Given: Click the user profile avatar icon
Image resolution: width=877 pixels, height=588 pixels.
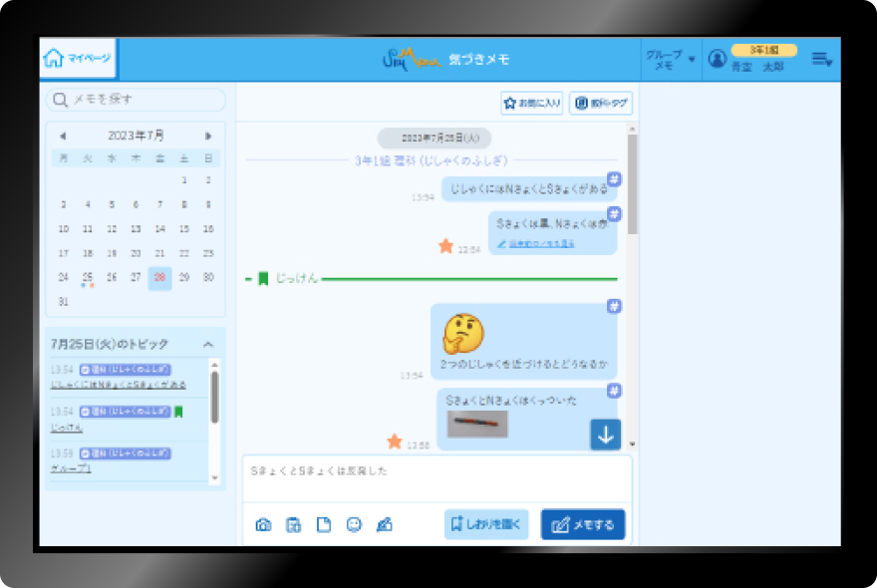Looking at the screenshot, I should 717,59.
